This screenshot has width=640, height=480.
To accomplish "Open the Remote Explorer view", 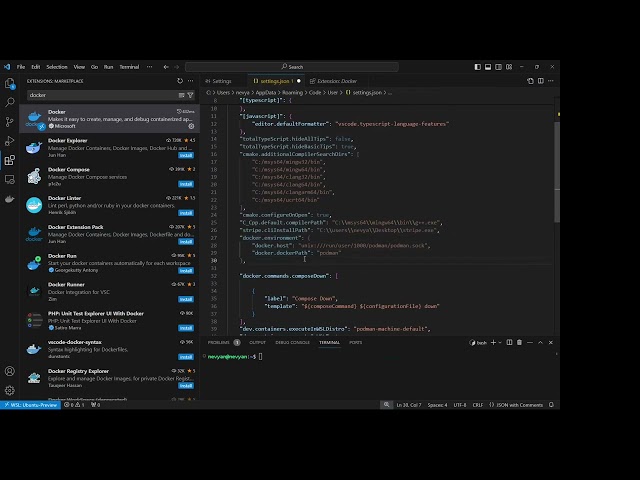I will [10, 179].
